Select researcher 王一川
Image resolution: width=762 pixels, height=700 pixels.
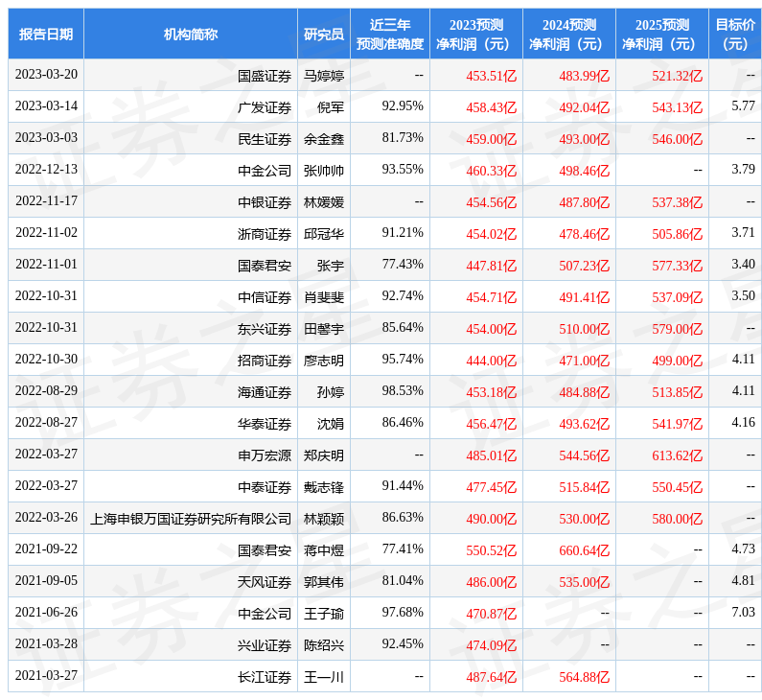click(324, 676)
